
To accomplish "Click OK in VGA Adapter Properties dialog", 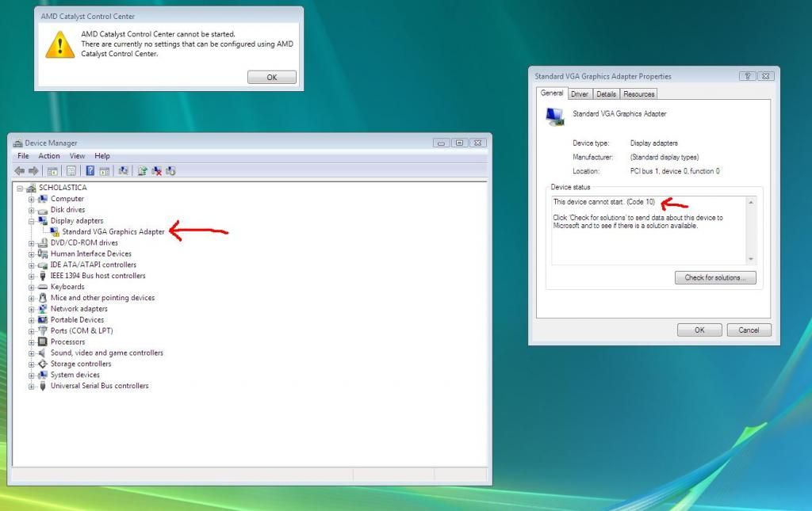I will click(x=699, y=330).
